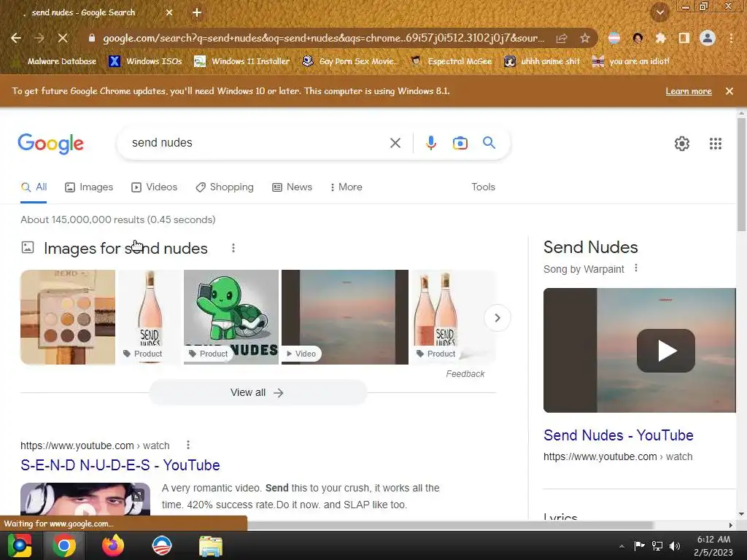
Task: Open Chrome from the taskbar
Action: [x=64, y=545]
